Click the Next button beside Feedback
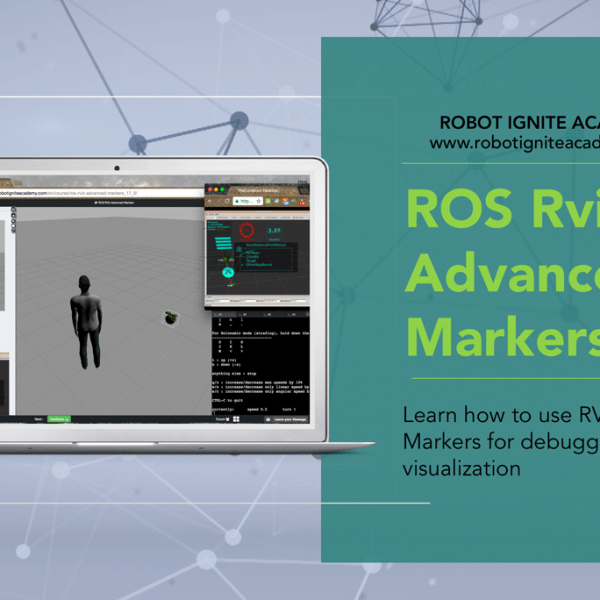Viewport: 600px width, 600px height. pyautogui.click(x=38, y=419)
